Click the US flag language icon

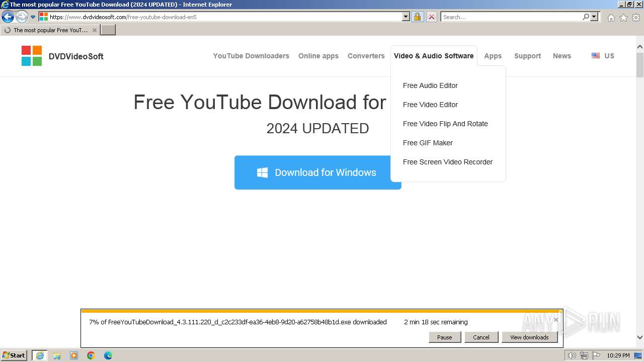click(x=596, y=56)
